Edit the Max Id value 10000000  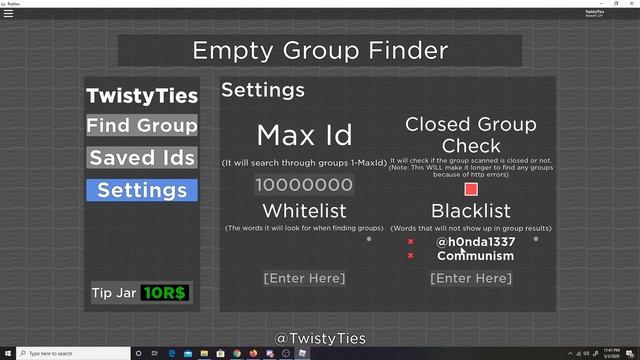[x=304, y=185]
